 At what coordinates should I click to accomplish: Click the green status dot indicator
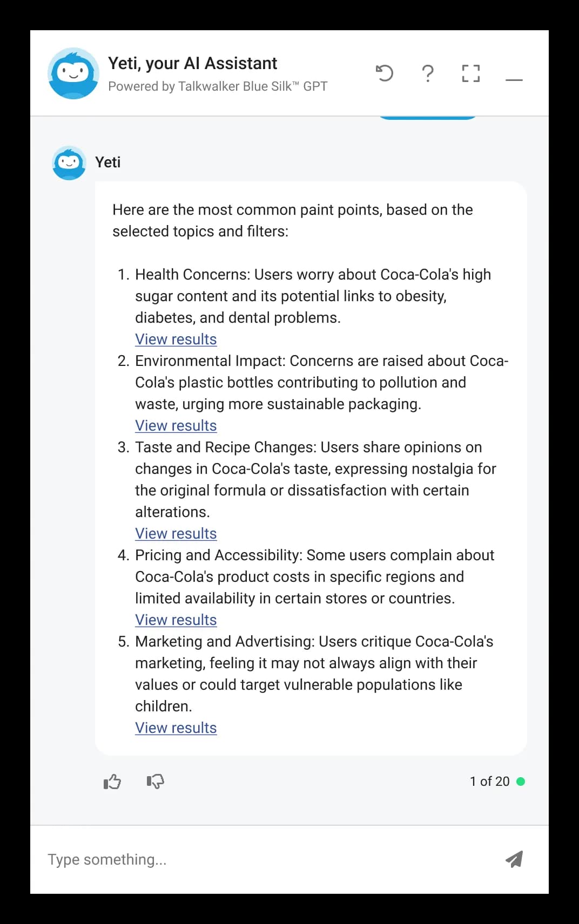click(x=521, y=781)
